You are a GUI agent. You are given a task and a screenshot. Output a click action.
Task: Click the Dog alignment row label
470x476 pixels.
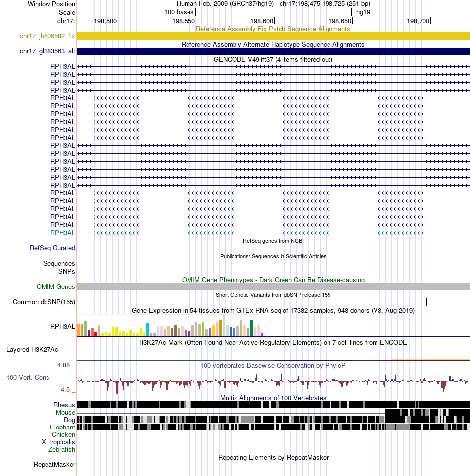pyautogui.click(x=69, y=420)
